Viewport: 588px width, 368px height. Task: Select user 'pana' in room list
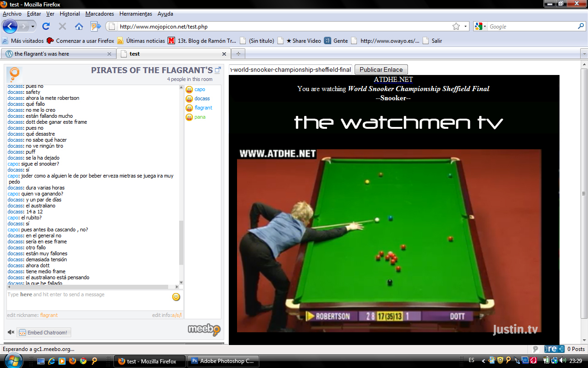pyautogui.click(x=199, y=117)
